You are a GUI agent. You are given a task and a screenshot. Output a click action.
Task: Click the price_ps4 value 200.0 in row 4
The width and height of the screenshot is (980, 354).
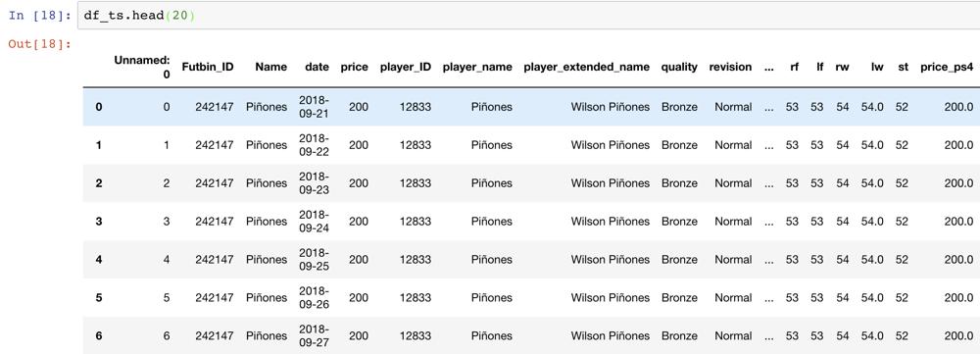tap(958, 260)
